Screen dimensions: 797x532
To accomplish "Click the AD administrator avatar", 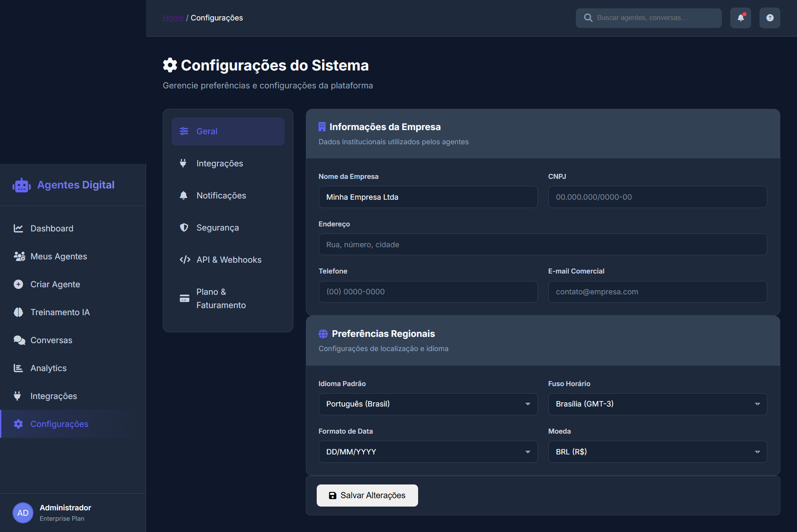I will tap(23, 513).
